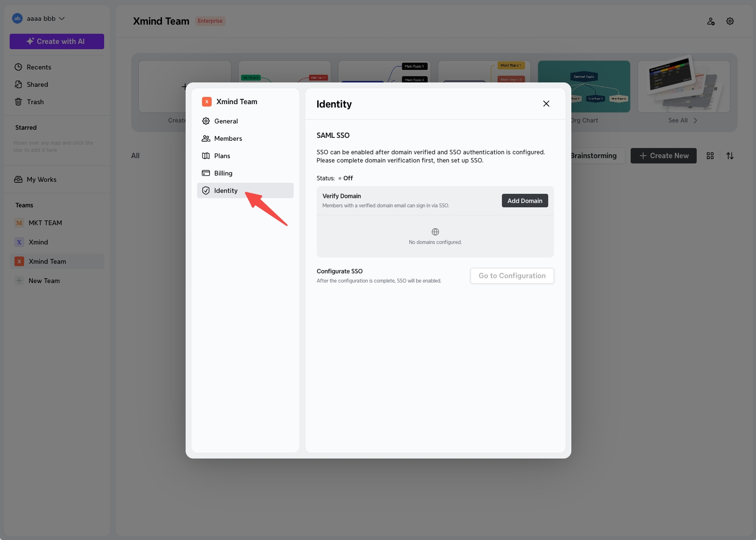Click the My Works tray icon
Image resolution: width=756 pixels, height=540 pixels.
point(18,179)
